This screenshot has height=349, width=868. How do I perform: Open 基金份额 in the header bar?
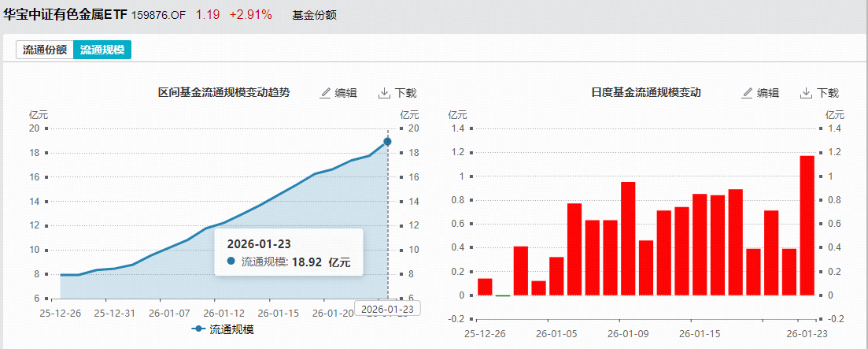coord(314,15)
